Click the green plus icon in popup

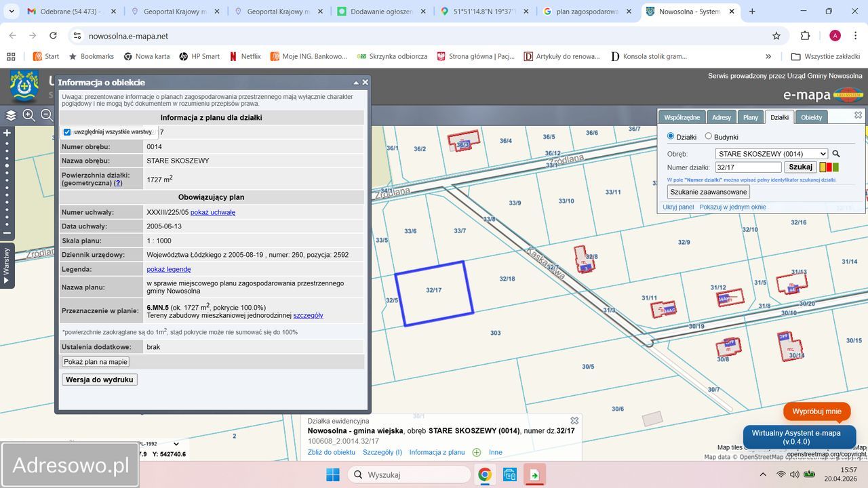coord(477,453)
